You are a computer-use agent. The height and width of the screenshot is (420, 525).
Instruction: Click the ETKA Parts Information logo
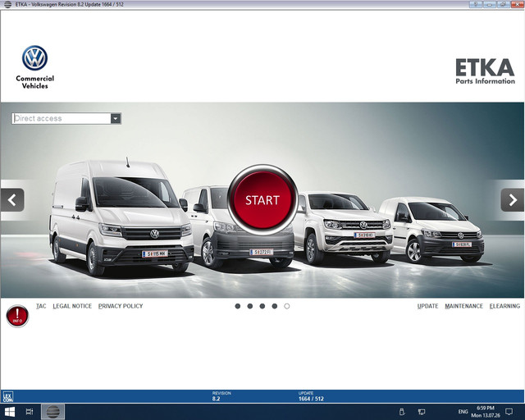tap(485, 71)
